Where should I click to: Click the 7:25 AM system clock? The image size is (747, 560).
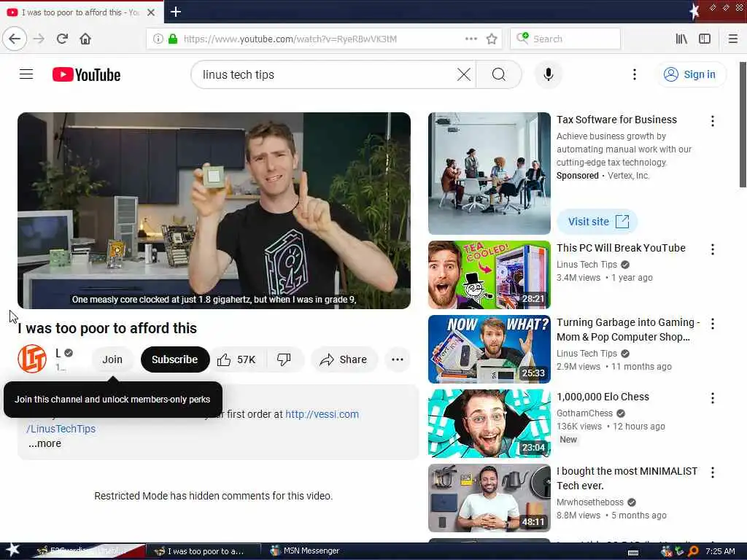720,551
